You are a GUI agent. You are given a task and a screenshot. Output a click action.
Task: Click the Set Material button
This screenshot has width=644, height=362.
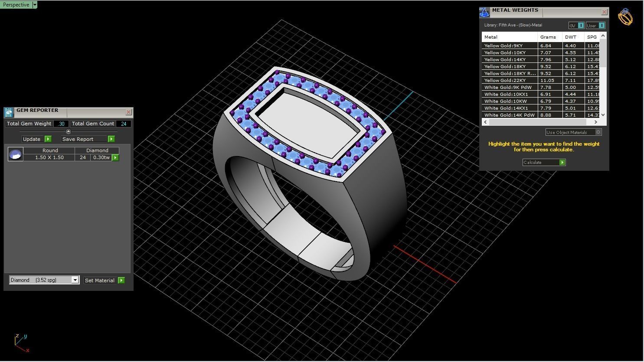coord(100,280)
